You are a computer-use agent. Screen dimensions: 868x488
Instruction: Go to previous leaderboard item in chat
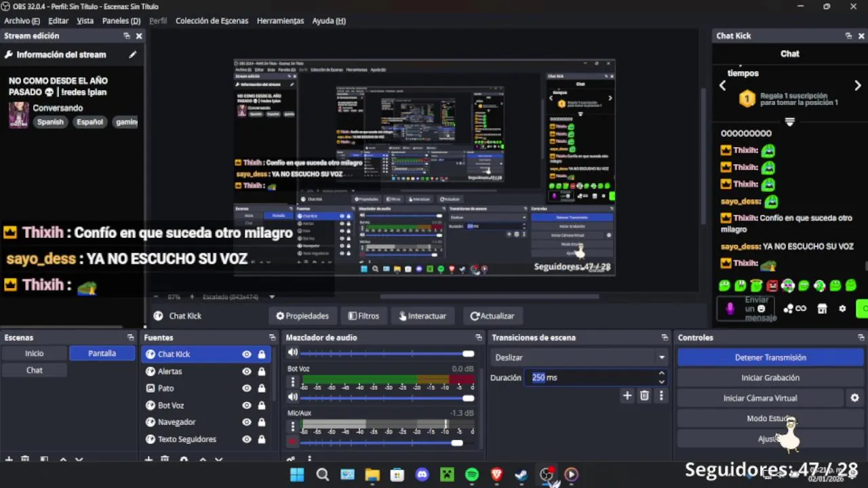pyautogui.click(x=722, y=85)
